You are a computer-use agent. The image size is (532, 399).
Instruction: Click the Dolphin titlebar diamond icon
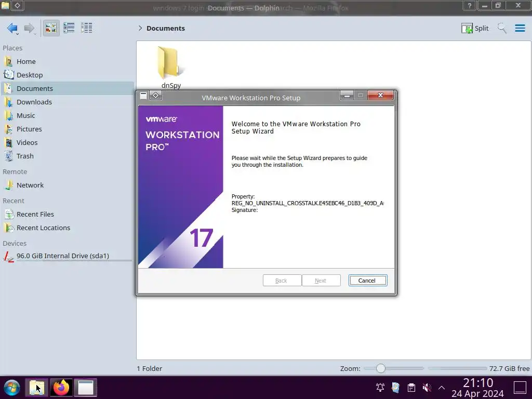coord(17,5)
